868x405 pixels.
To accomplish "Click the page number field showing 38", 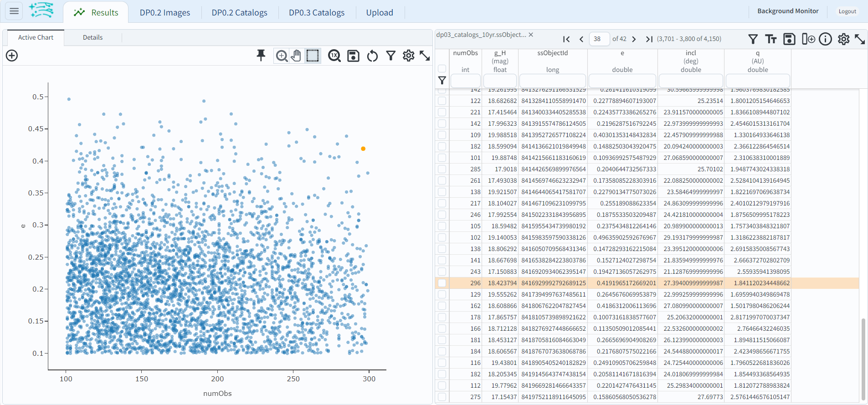I will (599, 39).
